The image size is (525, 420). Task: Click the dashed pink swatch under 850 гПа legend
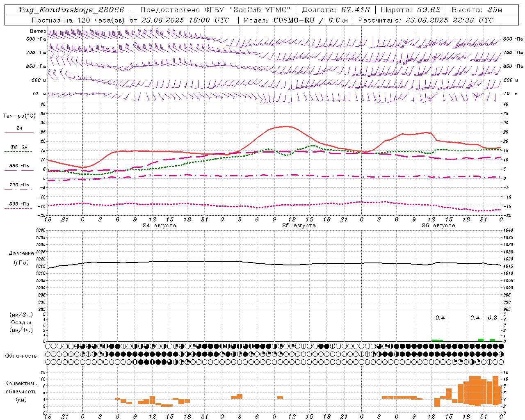coord(18,170)
